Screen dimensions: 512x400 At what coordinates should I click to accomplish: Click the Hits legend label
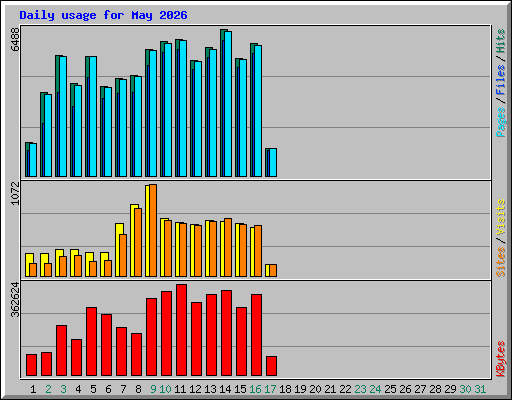[501, 41]
